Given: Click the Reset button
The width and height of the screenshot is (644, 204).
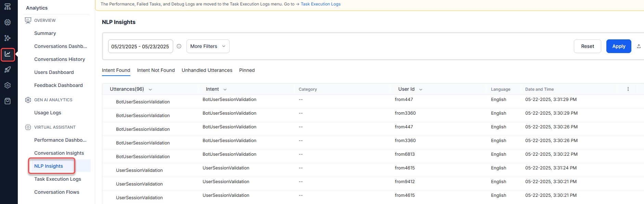Looking at the screenshot, I should tap(587, 46).
